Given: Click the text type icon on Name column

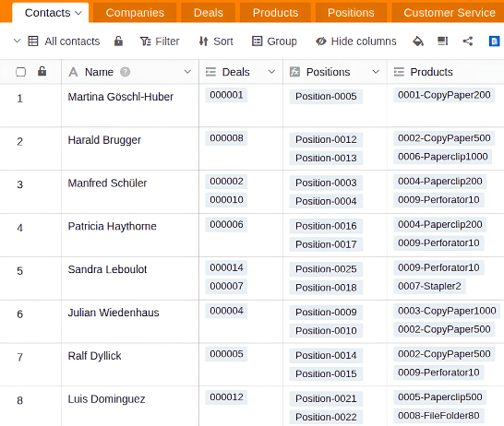Looking at the screenshot, I should [73, 72].
